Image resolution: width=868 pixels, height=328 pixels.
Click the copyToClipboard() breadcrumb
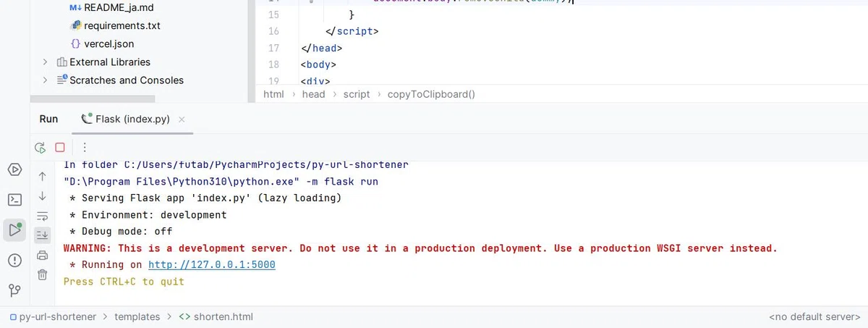[431, 94]
